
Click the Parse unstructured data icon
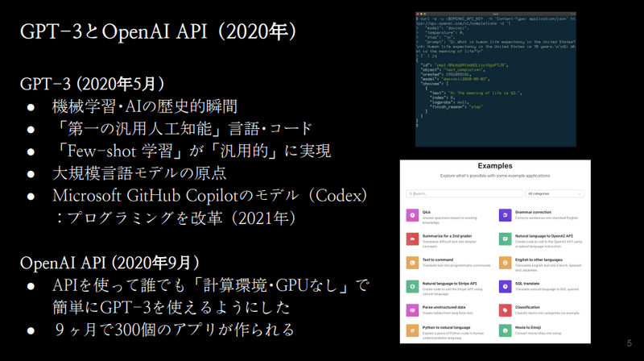click(x=412, y=310)
